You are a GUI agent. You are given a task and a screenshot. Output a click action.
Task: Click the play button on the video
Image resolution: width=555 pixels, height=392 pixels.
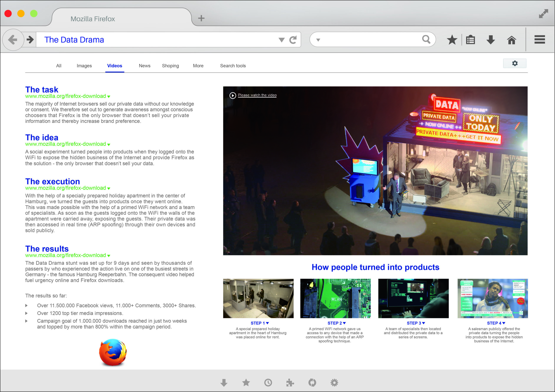[233, 95]
